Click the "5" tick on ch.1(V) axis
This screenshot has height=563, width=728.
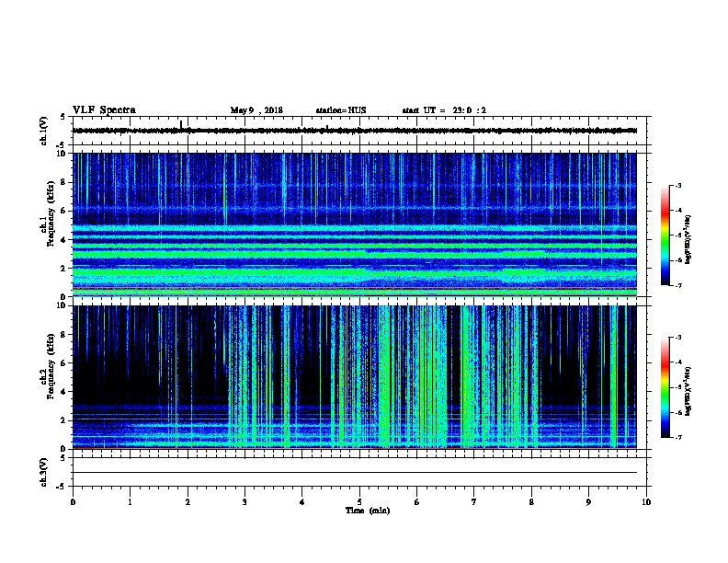[63, 117]
